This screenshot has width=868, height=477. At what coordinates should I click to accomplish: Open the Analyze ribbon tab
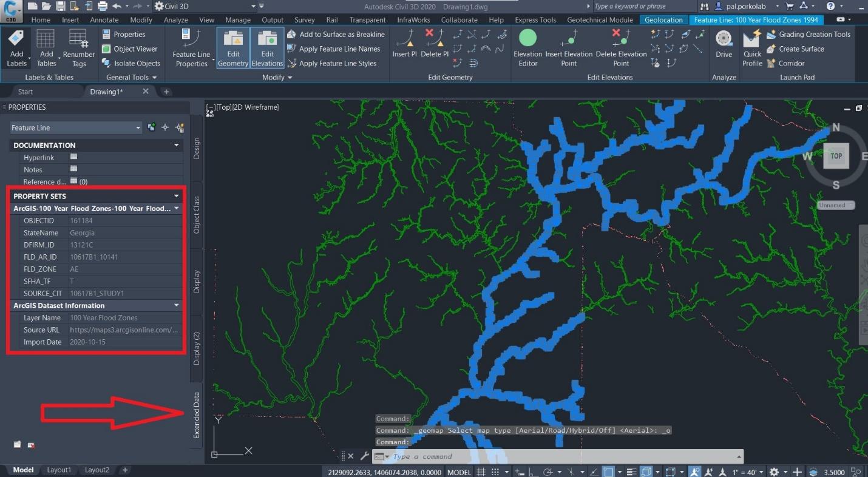175,19
